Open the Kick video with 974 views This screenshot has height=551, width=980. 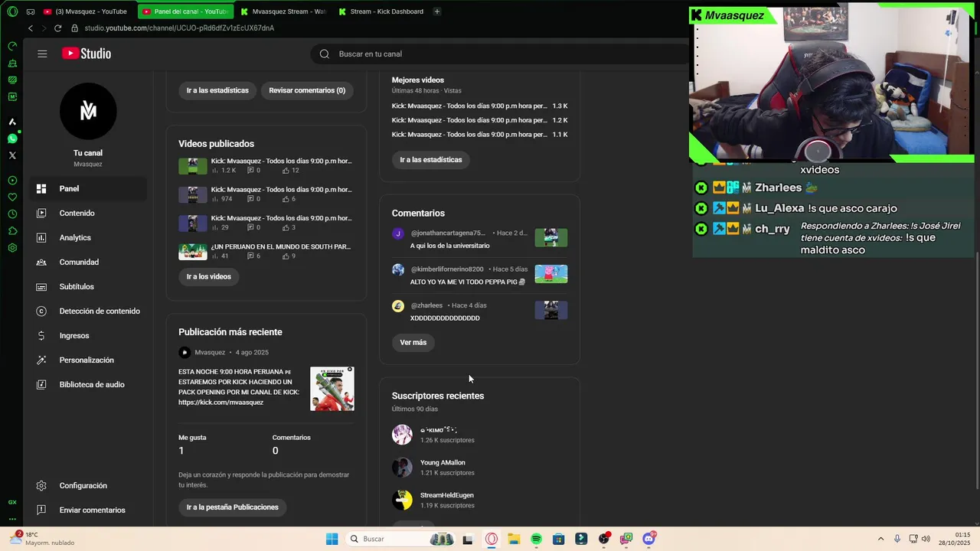click(281, 190)
